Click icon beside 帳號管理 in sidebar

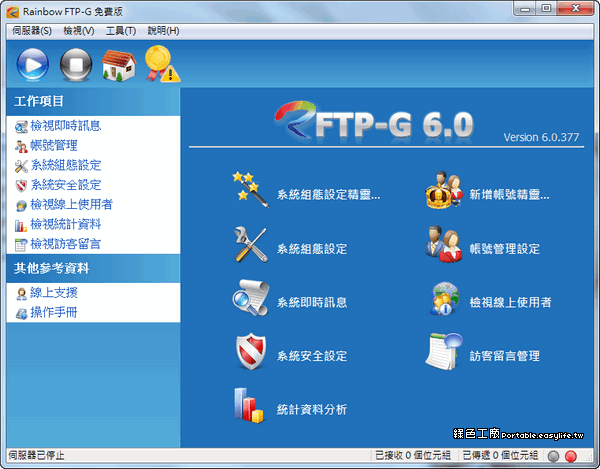pos(21,146)
